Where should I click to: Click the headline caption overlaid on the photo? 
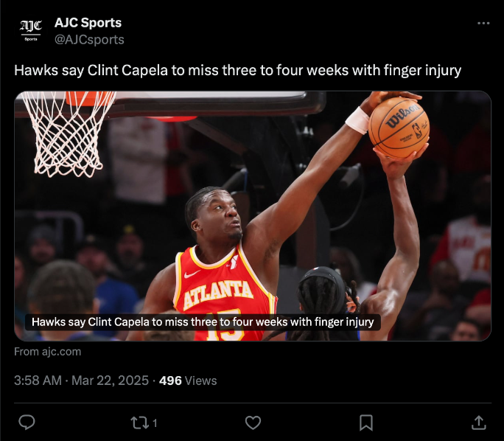coord(203,322)
